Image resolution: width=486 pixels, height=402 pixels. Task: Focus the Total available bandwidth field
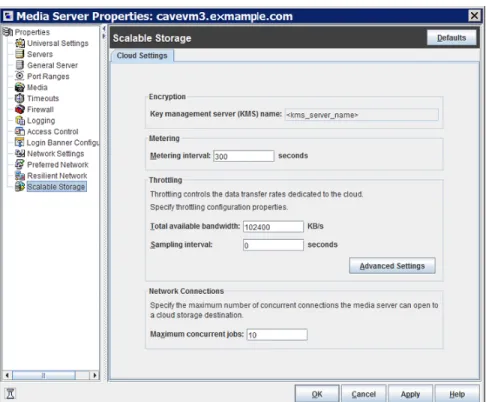[273, 227]
